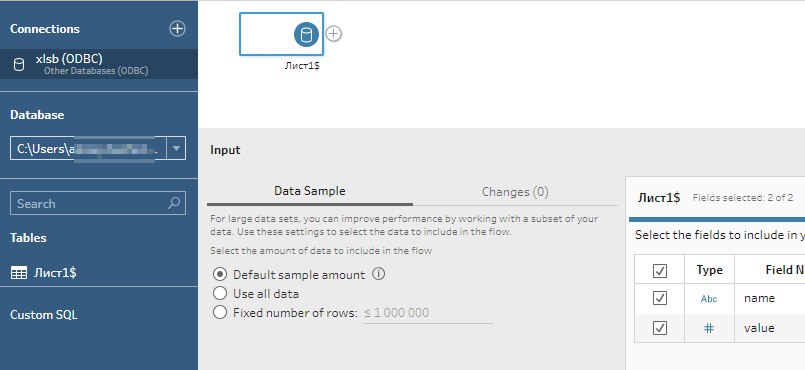Change the number data type of value
The image size is (805, 370).
pyautogui.click(x=709, y=328)
